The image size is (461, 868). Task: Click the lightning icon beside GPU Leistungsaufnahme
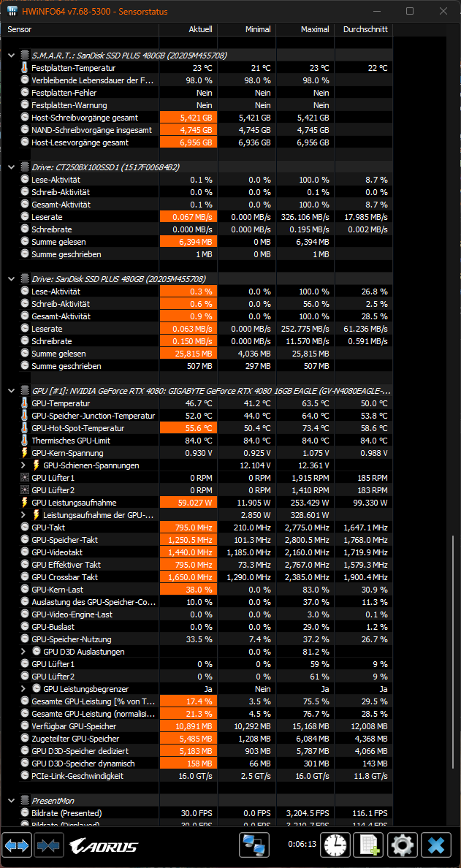(24, 503)
